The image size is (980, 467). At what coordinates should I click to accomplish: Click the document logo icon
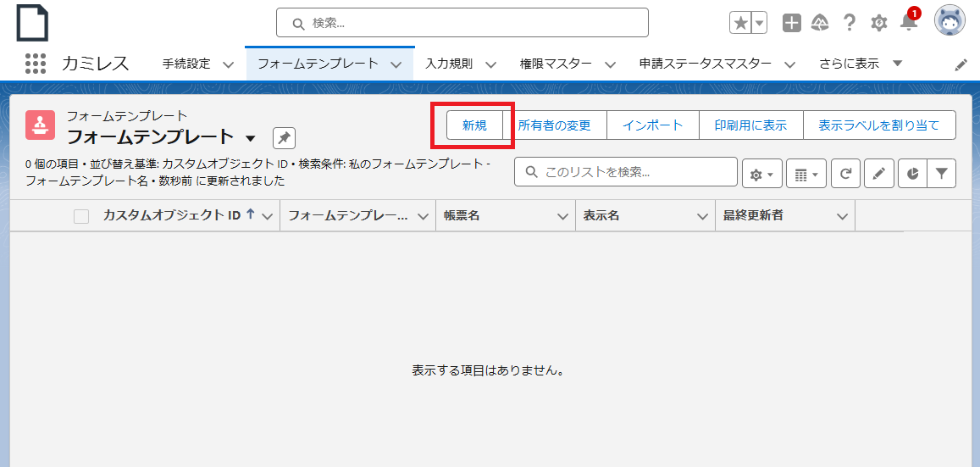point(32,23)
